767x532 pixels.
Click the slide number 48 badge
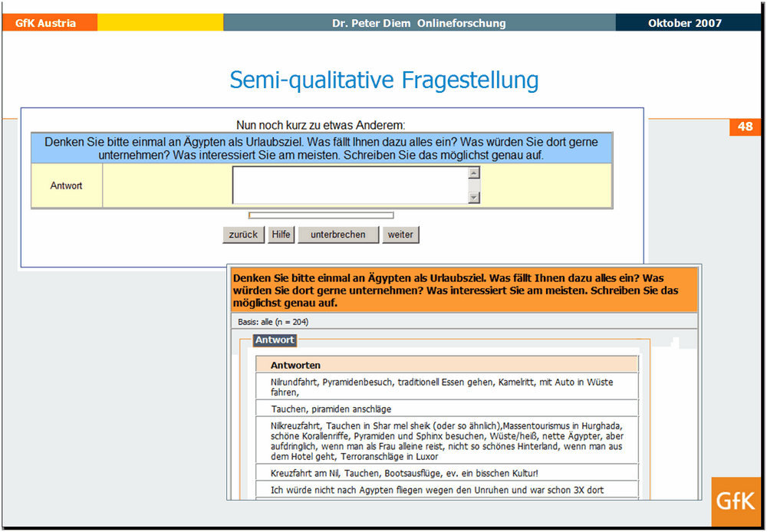click(x=745, y=126)
